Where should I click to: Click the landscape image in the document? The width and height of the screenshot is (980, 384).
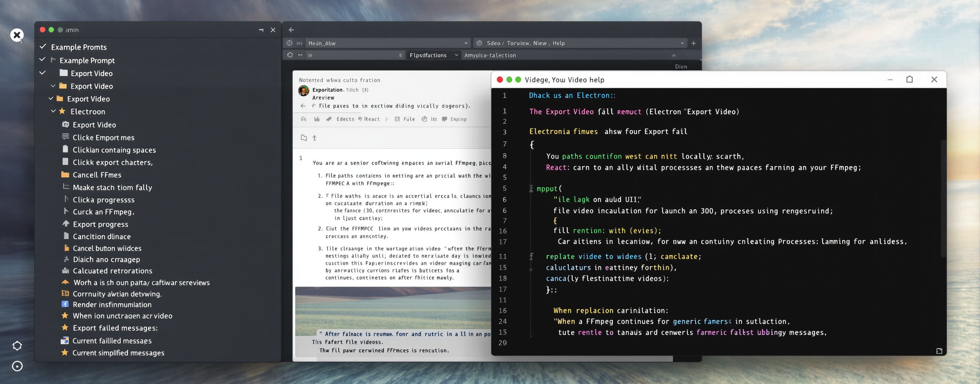[x=393, y=311]
